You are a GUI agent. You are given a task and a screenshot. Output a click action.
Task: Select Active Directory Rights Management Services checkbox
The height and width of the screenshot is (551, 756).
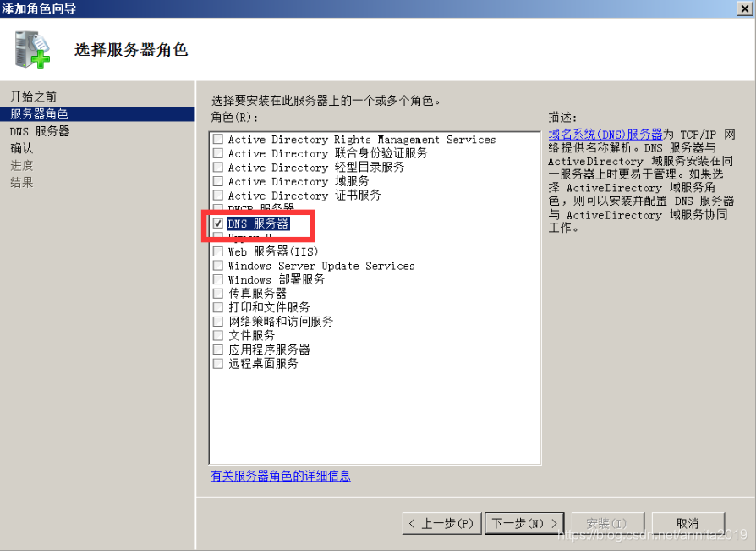click(218, 140)
